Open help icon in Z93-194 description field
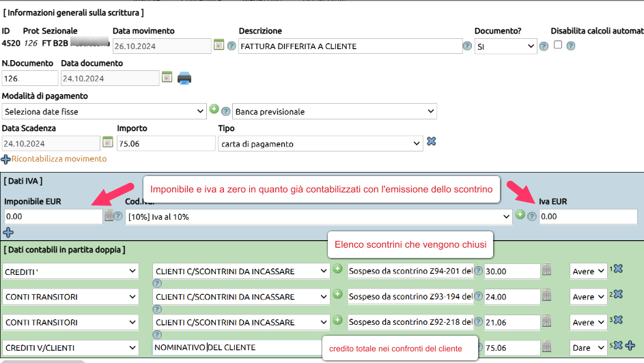 479,296
